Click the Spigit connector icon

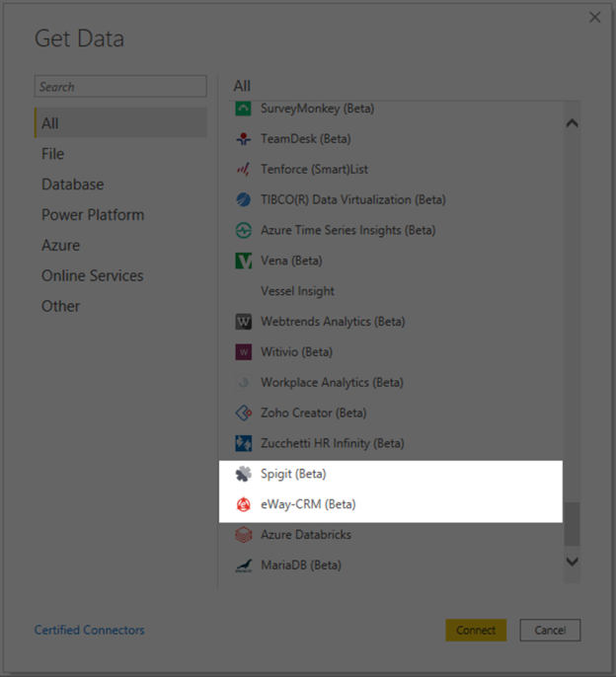243,474
